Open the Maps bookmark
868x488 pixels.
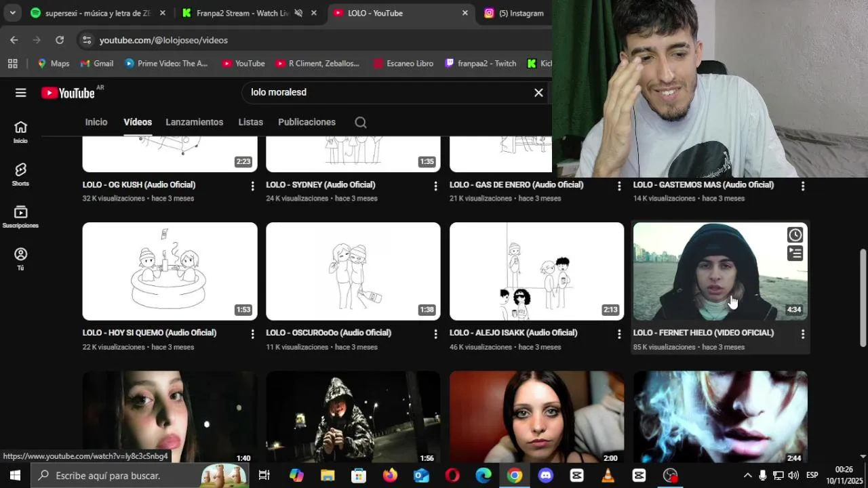pyautogui.click(x=54, y=64)
